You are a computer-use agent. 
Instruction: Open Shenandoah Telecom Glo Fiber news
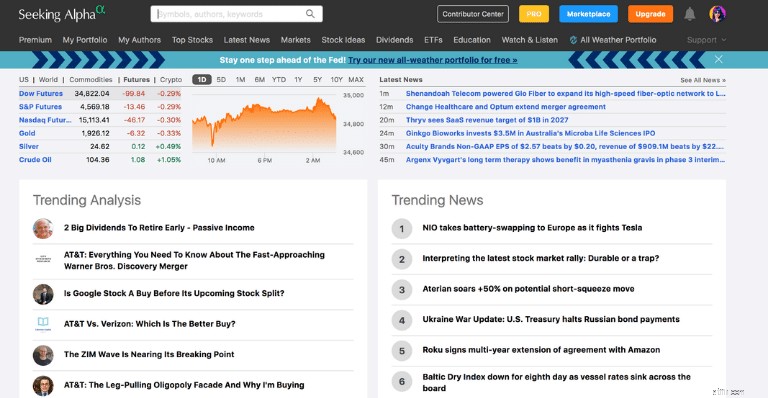point(565,94)
